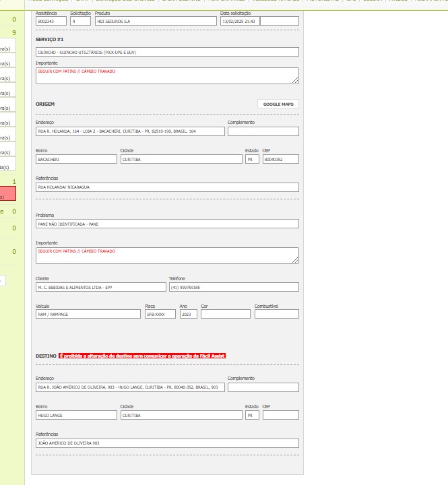Click the Placa license plate field

coord(160,314)
